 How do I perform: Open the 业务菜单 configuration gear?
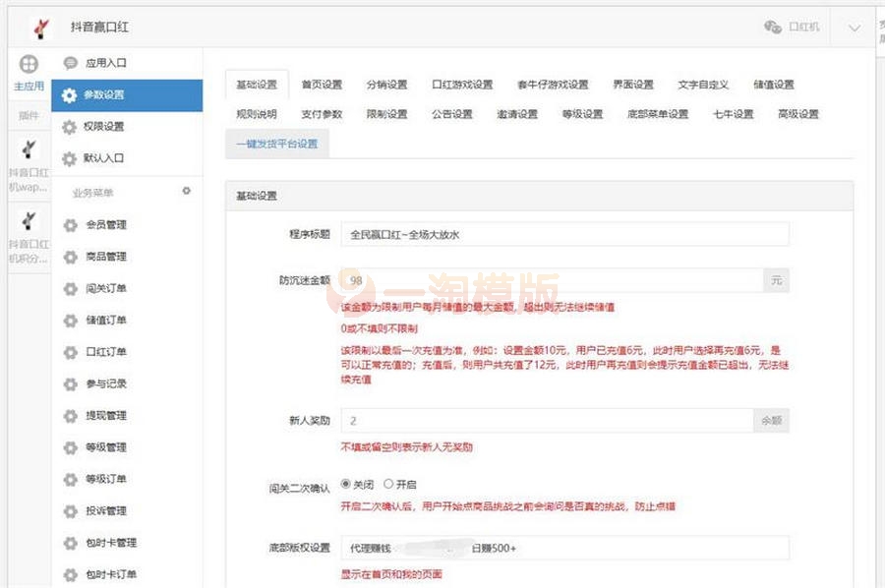tap(186, 193)
